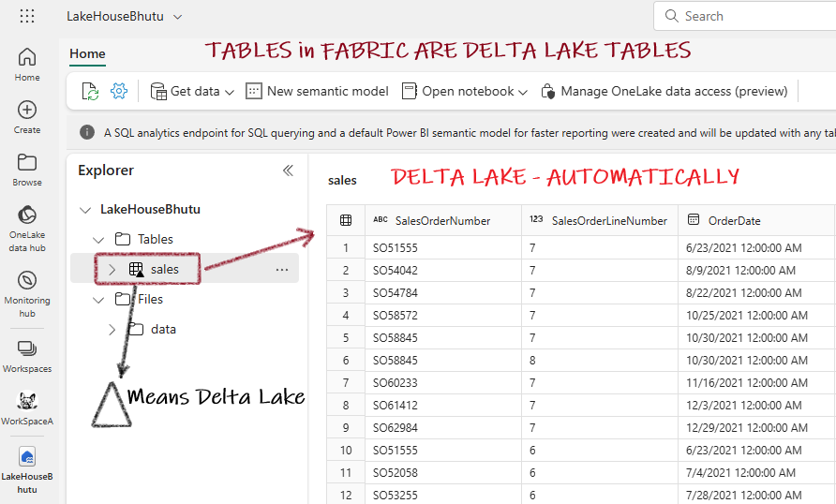Open Browse in the left sidebar
This screenshot has width=836, height=504.
tap(27, 170)
